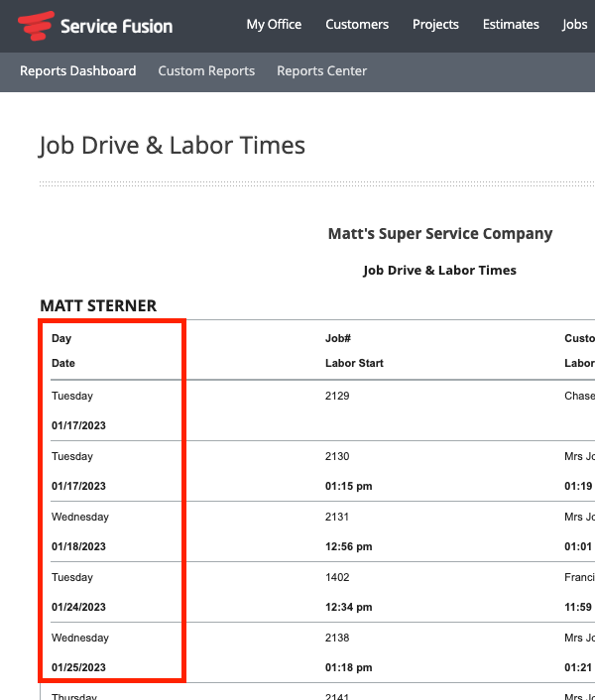
Task: Click Wednesday in job 2138 row
Action: (80, 638)
